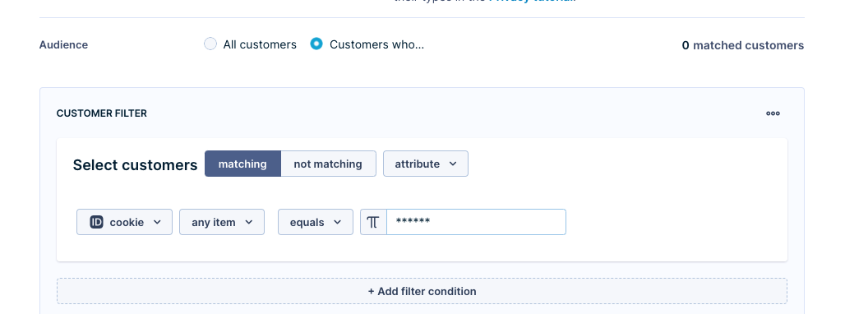Select the All customers radio button
The width and height of the screenshot is (868, 314).
click(210, 44)
